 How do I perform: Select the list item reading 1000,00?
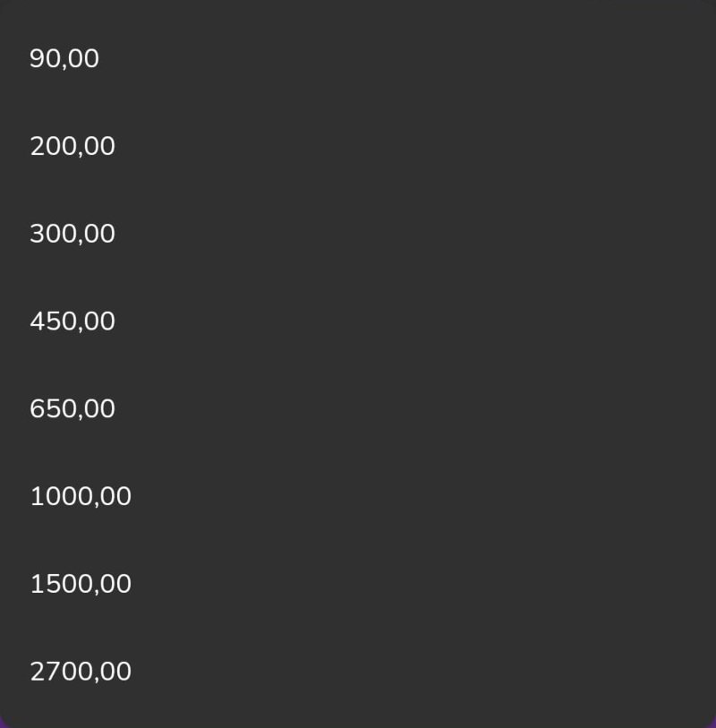pos(358,496)
